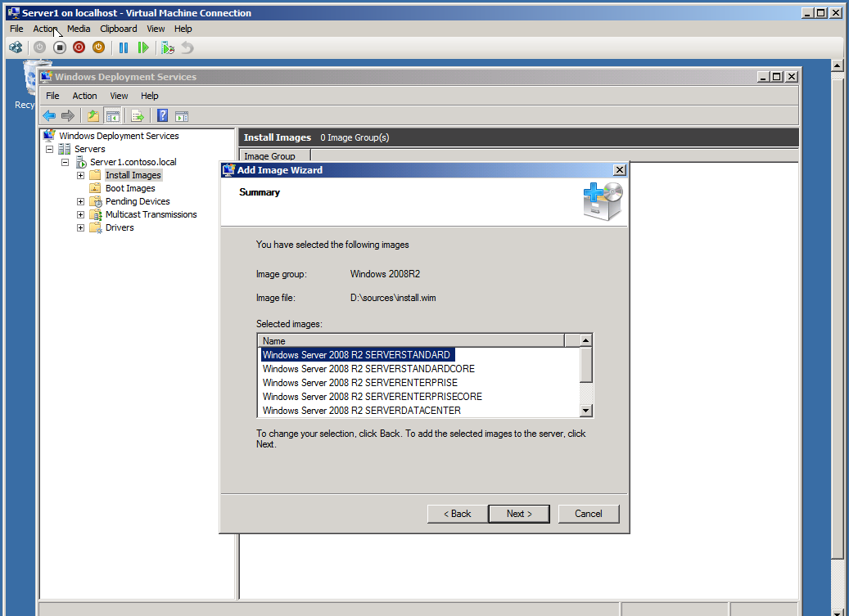849x616 pixels.
Task: Shut down the VM using the red power icon
Action: (x=79, y=47)
